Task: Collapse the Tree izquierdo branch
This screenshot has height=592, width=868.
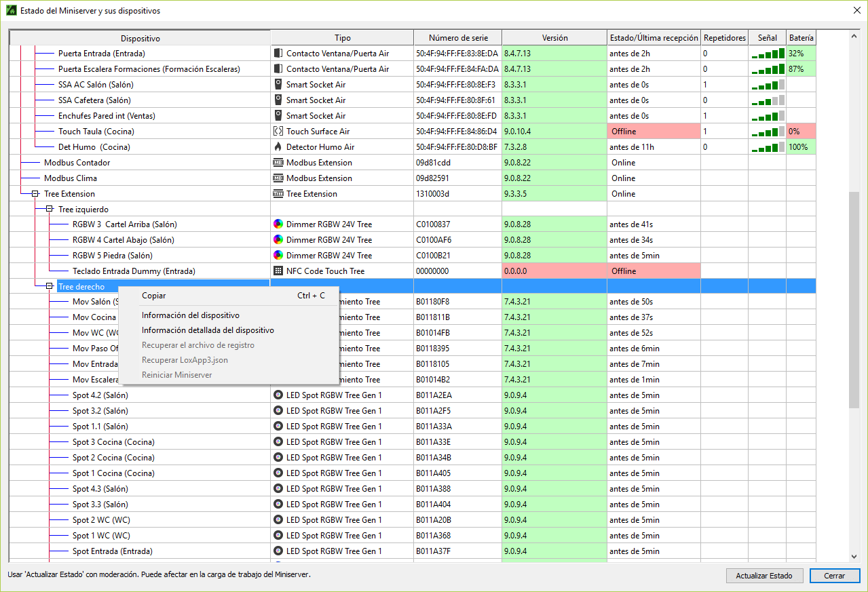Action: tap(49, 210)
